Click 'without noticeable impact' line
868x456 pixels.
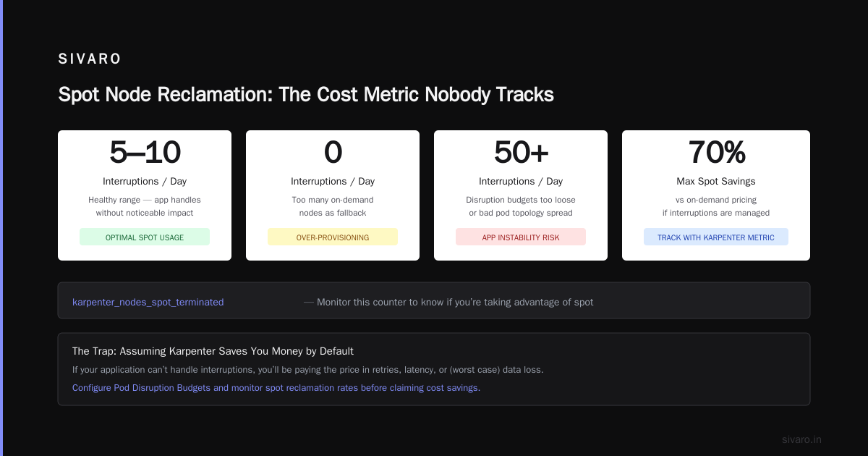pyautogui.click(x=145, y=213)
